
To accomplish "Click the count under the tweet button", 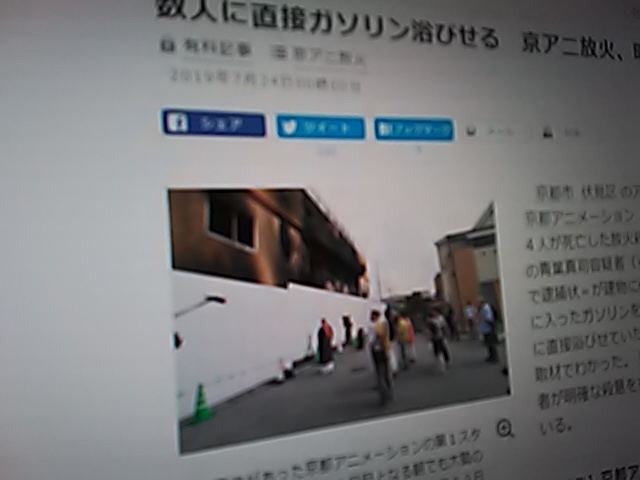I will (326, 151).
